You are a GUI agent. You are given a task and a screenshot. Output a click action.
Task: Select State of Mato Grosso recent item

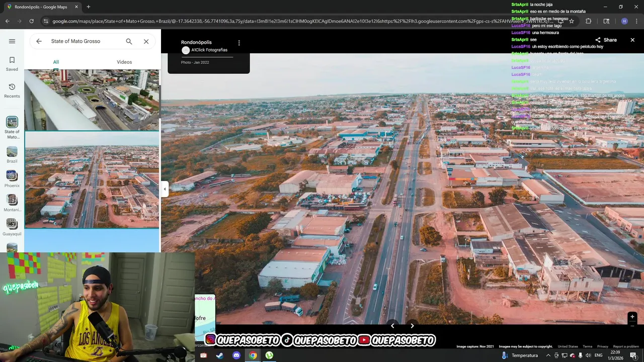click(12, 128)
